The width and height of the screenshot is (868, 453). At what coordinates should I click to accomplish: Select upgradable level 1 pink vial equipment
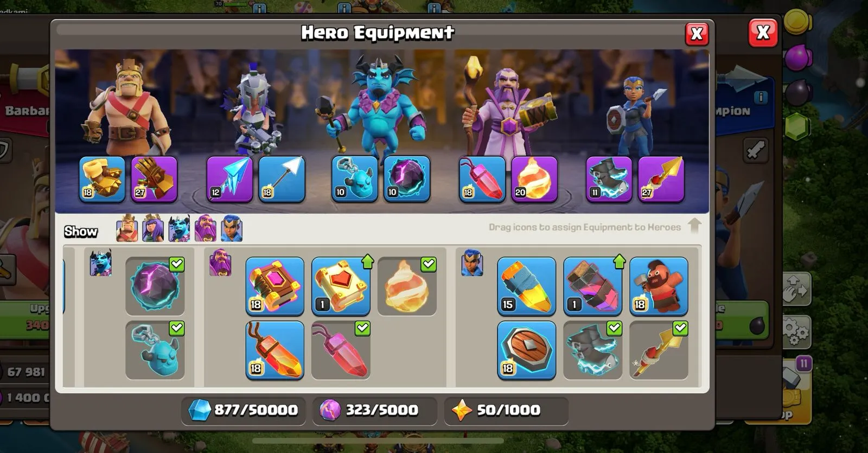pyautogui.click(x=592, y=286)
